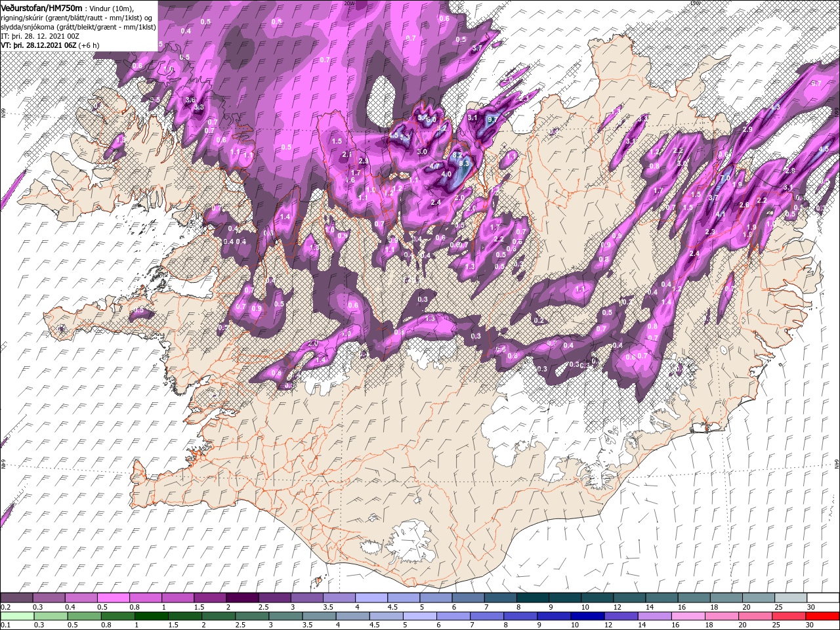
Task: Click the 4.1 precipitation value in the east
Action: [720, 214]
